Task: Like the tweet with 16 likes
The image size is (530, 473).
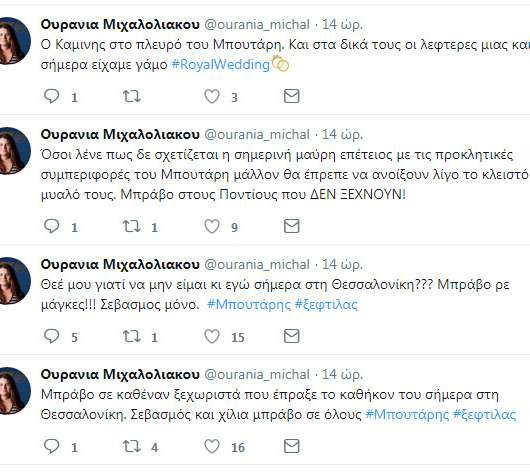Action: click(x=212, y=447)
